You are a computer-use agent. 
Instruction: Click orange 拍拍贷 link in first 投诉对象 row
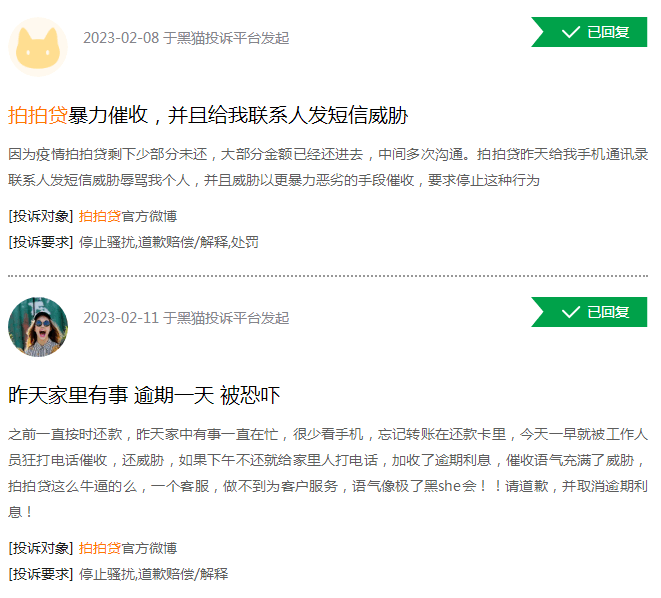tap(100, 216)
